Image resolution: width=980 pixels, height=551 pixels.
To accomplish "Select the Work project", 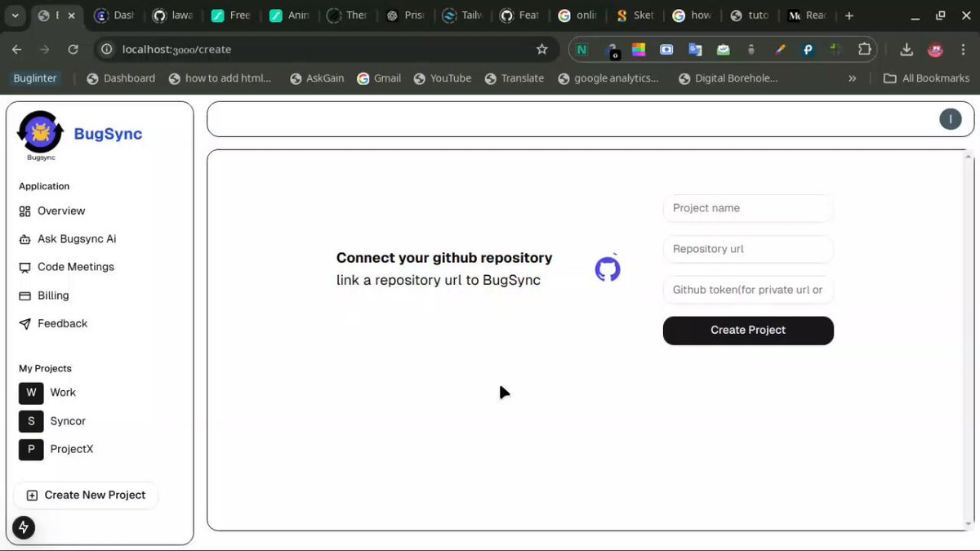I will point(48,393).
